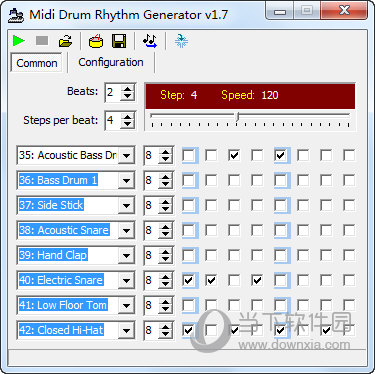Enable step 3 of Acoustic Snare row

[x=234, y=230]
